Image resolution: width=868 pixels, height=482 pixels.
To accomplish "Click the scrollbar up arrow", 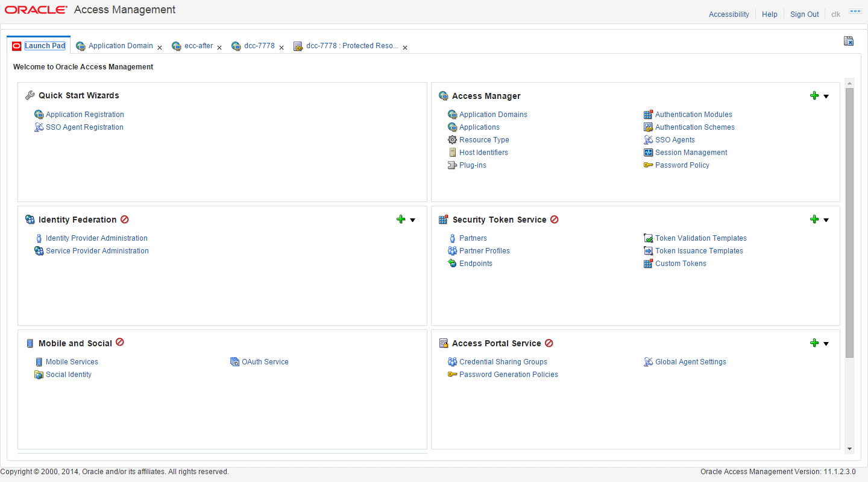I will (850, 83).
